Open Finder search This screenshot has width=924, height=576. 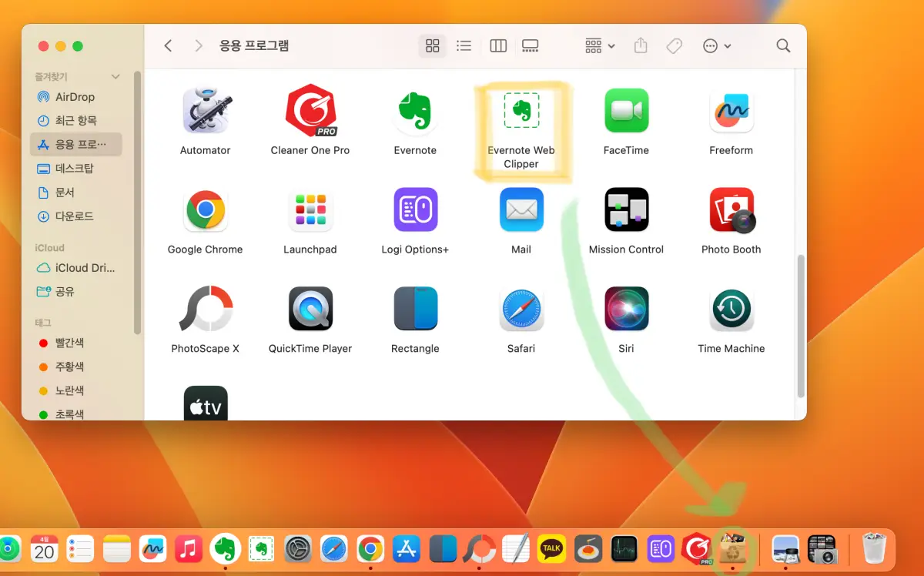pos(784,45)
